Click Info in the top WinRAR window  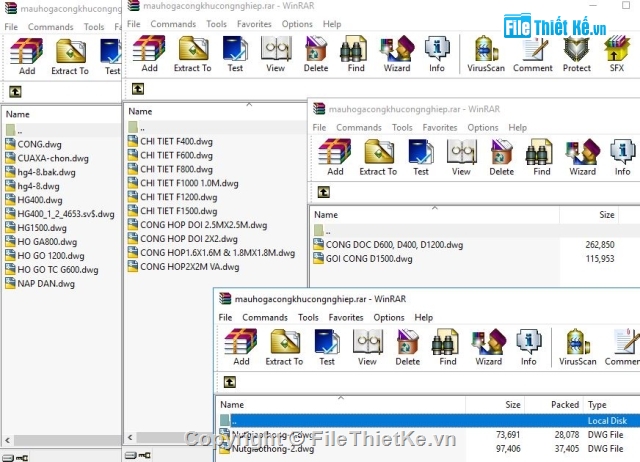pyautogui.click(x=437, y=54)
